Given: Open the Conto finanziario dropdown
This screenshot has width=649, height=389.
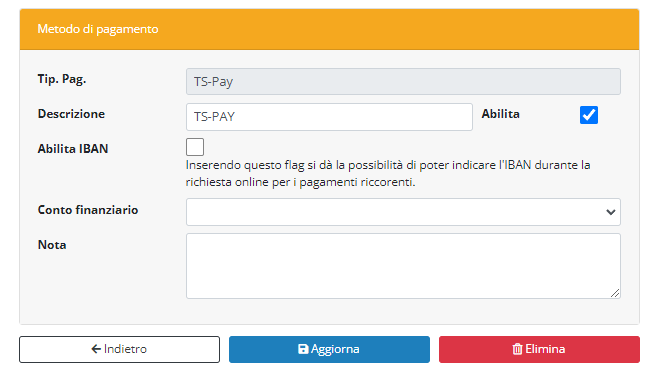Looking at the screenshot, I should pos(403,212).
